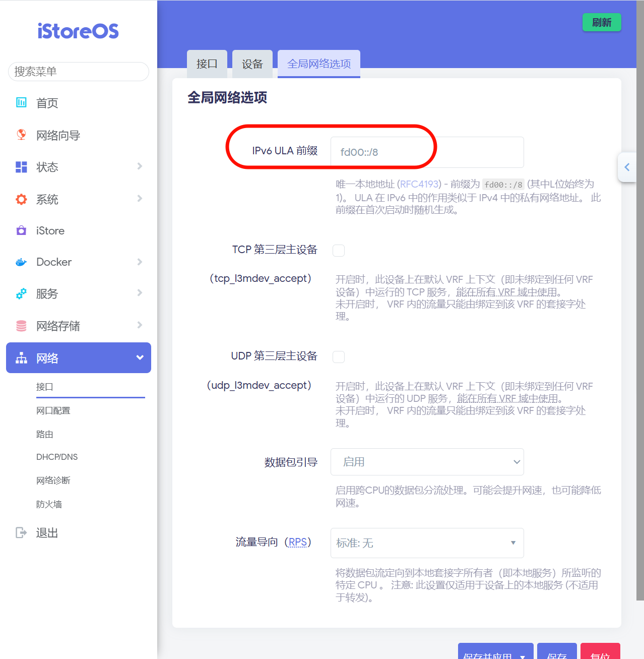
Task: Switch to the 接口 tab
Action: [x=207, y=64]
